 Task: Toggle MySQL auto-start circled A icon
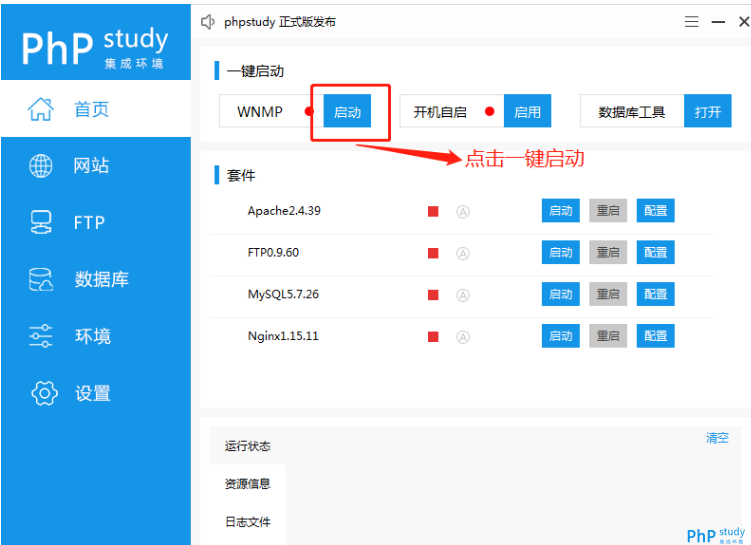tap(463, 295)
